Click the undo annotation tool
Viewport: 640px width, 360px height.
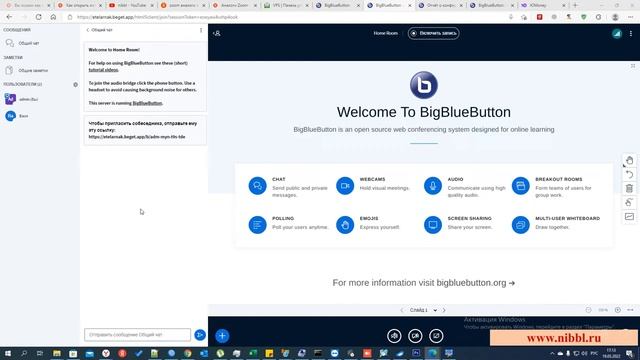[x=629, y=174]
